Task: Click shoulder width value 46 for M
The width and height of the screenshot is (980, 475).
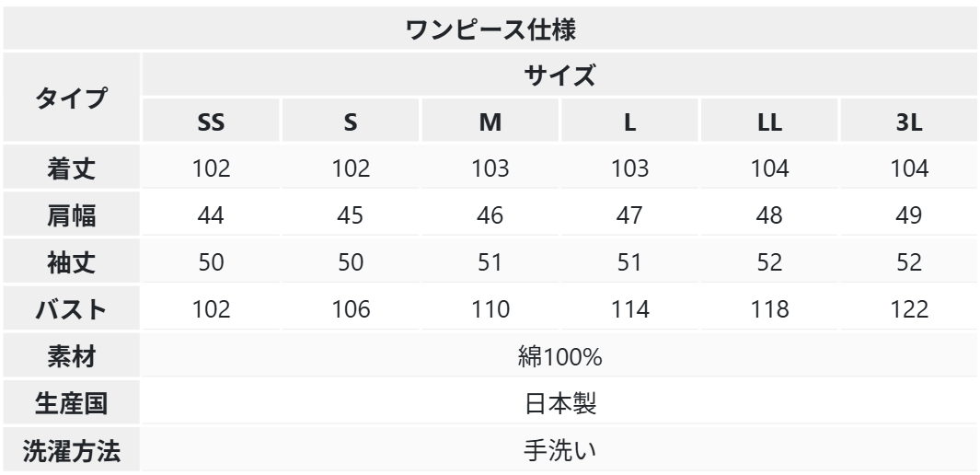Action: 490,214
